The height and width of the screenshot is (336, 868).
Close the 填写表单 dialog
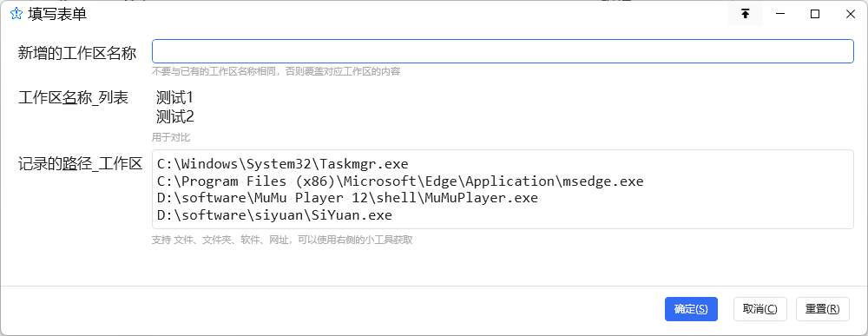(851, 15)
